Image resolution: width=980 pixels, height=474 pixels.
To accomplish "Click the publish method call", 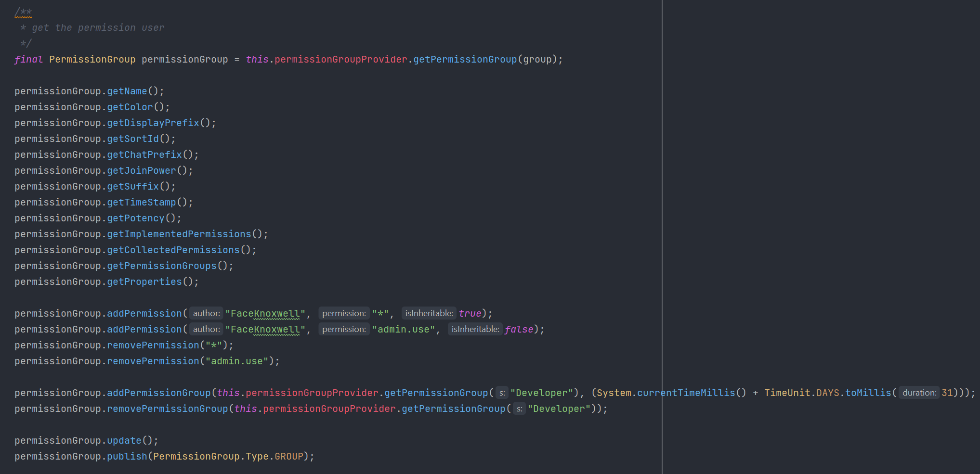I will (127, 456).
